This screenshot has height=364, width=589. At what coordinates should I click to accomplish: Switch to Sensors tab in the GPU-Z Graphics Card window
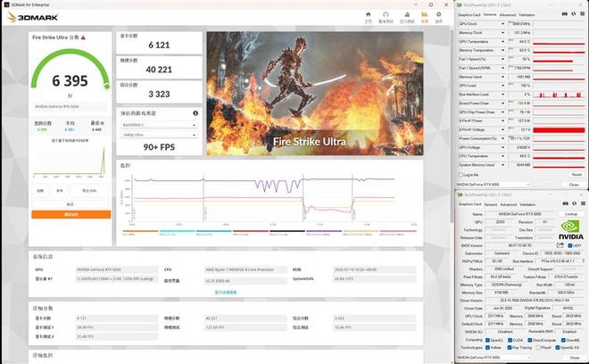[491, 204]
